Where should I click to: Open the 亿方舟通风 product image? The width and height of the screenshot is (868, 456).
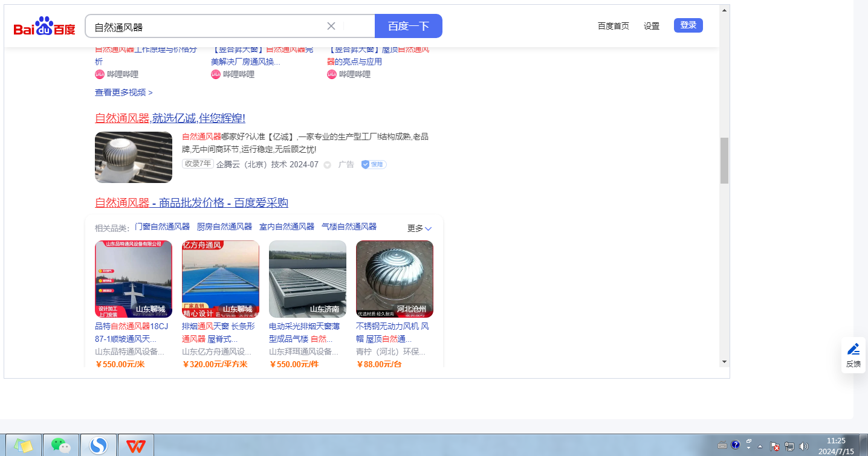tap(221, 279)
